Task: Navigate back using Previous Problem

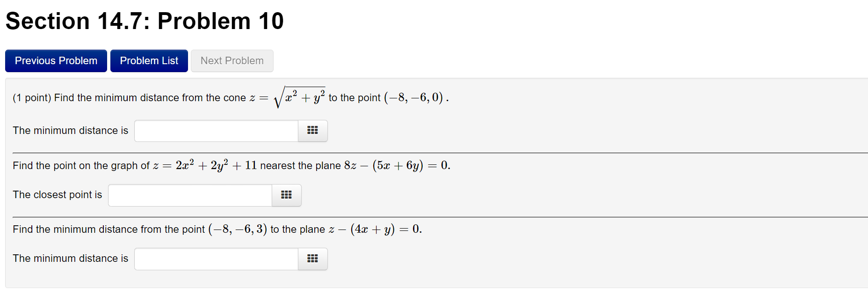Action: coord(56,60)
